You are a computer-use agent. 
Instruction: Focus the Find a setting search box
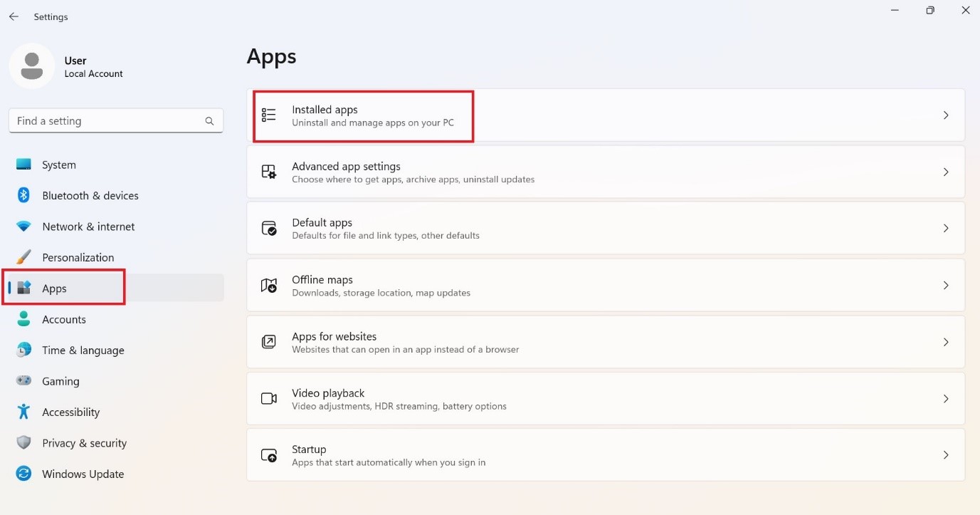pos(107,121)
